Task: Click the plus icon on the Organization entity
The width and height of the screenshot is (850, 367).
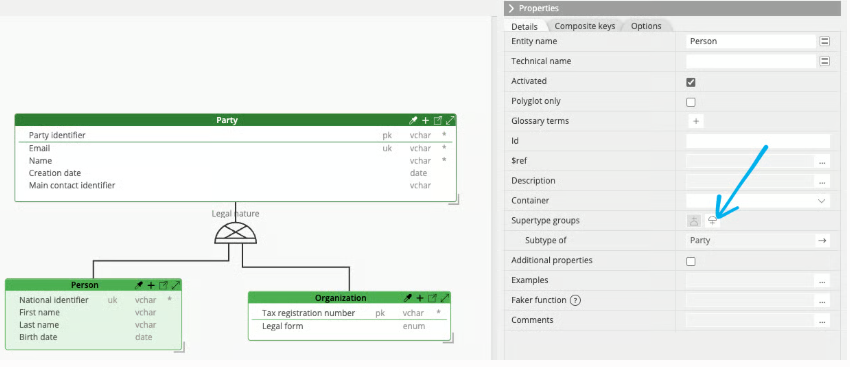Action: (421, 298)
